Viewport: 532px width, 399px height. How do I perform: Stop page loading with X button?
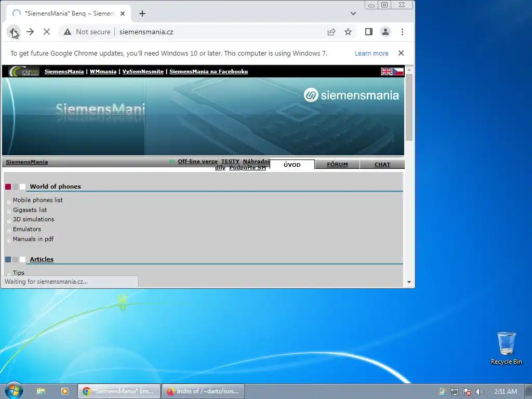pyautogui.click(x=47, y=32)
